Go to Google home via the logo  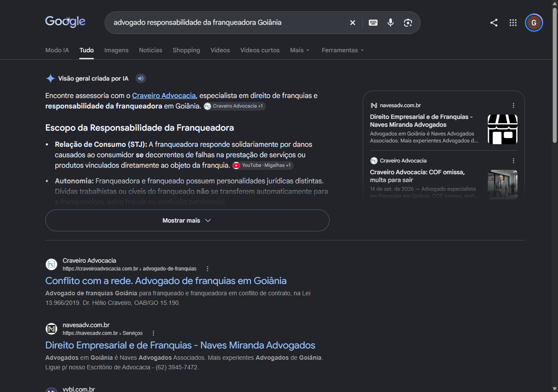pos(65,22)
